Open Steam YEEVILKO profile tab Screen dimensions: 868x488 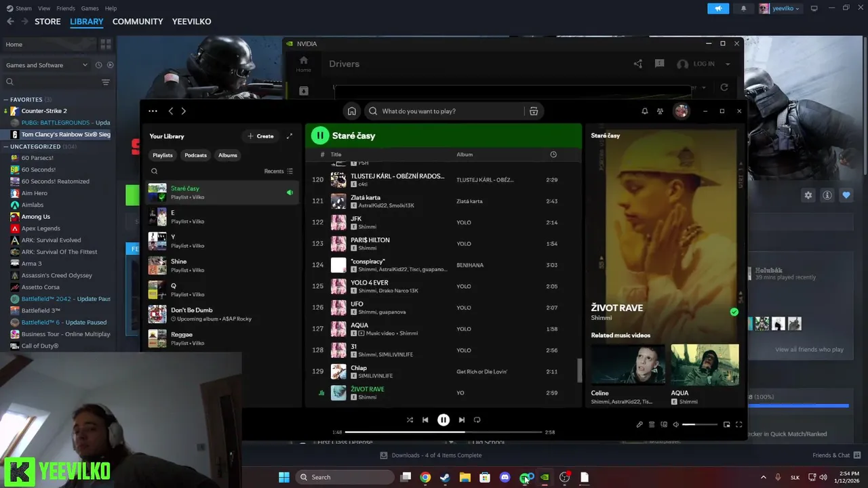(x=191, y=22)
